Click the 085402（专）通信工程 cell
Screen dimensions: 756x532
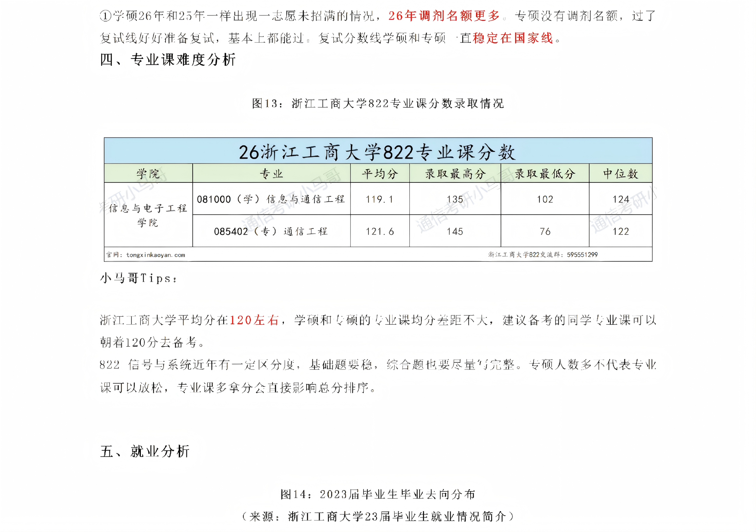271,231
